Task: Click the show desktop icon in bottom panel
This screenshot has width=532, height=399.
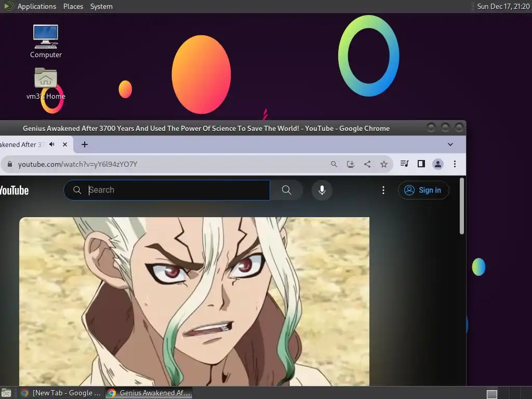Action: point(6,393)
